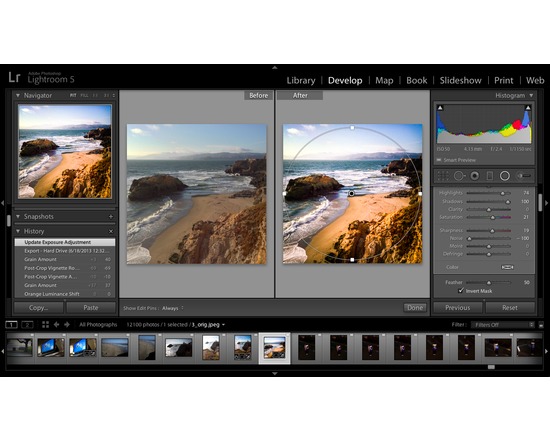Click the filmstrip horizontal scrollbar thumb

tap(491, 367)
